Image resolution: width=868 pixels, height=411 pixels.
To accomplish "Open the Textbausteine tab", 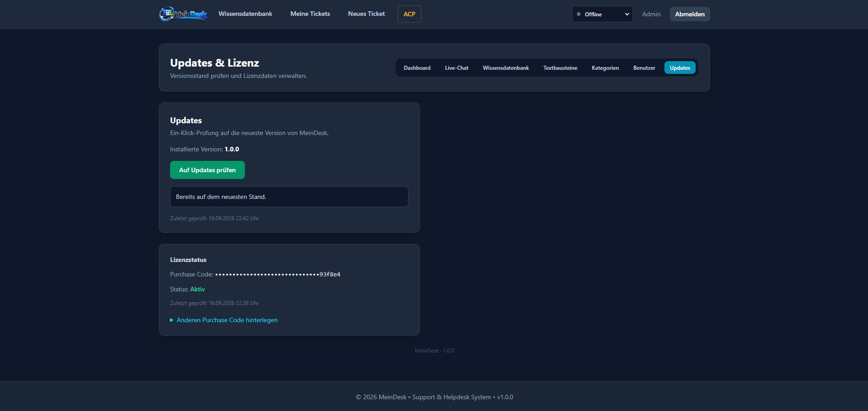I will [x=560, y=68].
